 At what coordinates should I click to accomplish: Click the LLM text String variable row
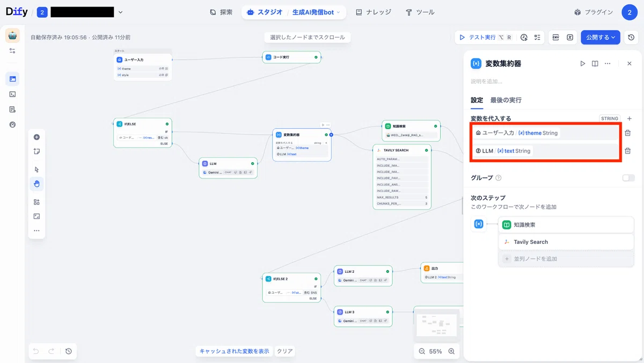point(545,151)
